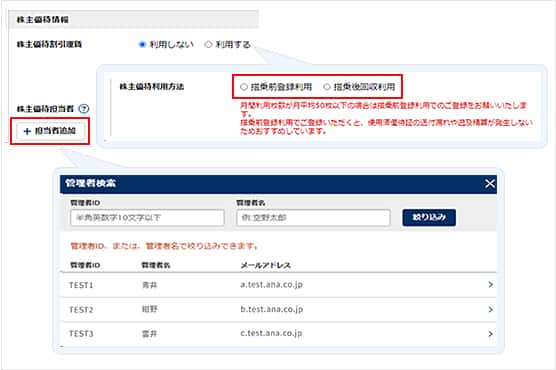
Task: Choose 搭乗前登録利用 option
Action: tap(244, 87)
